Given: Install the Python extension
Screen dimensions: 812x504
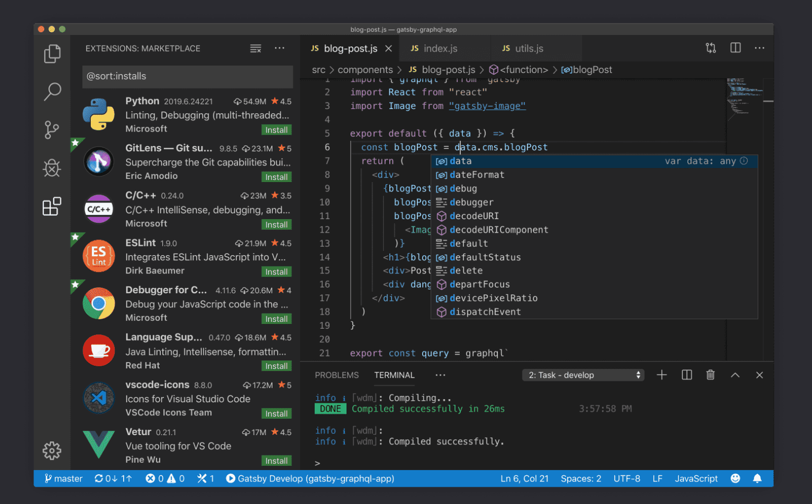Looking at the screenshot, I should click(277, 129).
